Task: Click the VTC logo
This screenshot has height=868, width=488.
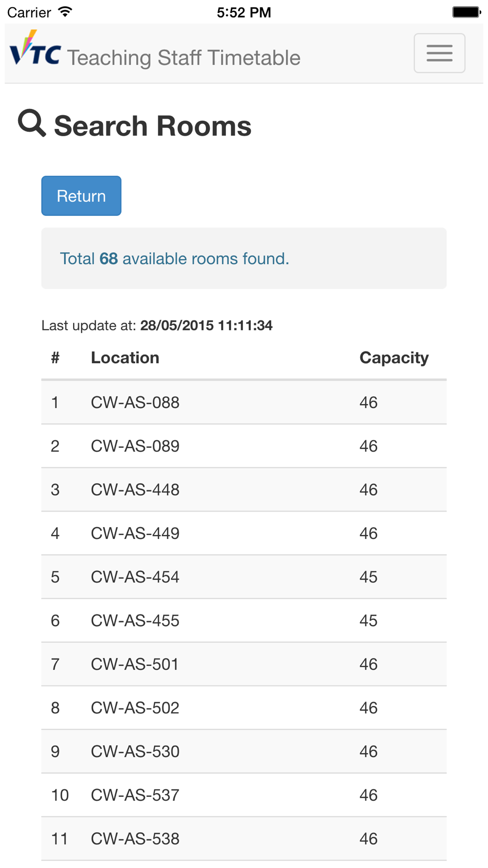Action: click(35, 49)
